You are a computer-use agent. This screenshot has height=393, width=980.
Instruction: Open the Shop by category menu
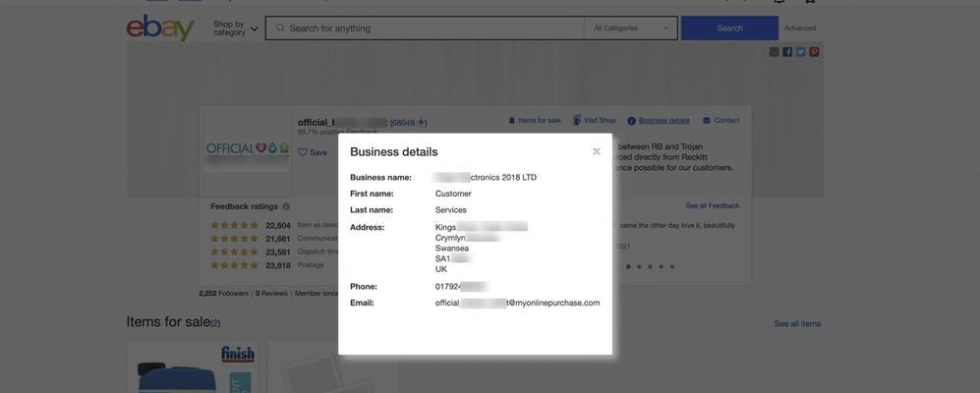tap(235, 28)
